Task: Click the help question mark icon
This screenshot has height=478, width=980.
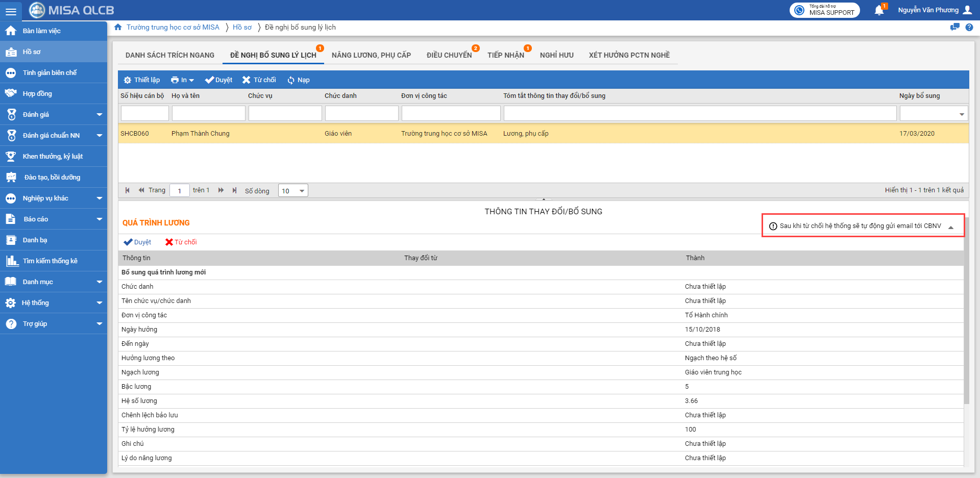Action: click(x=969, y=28)
